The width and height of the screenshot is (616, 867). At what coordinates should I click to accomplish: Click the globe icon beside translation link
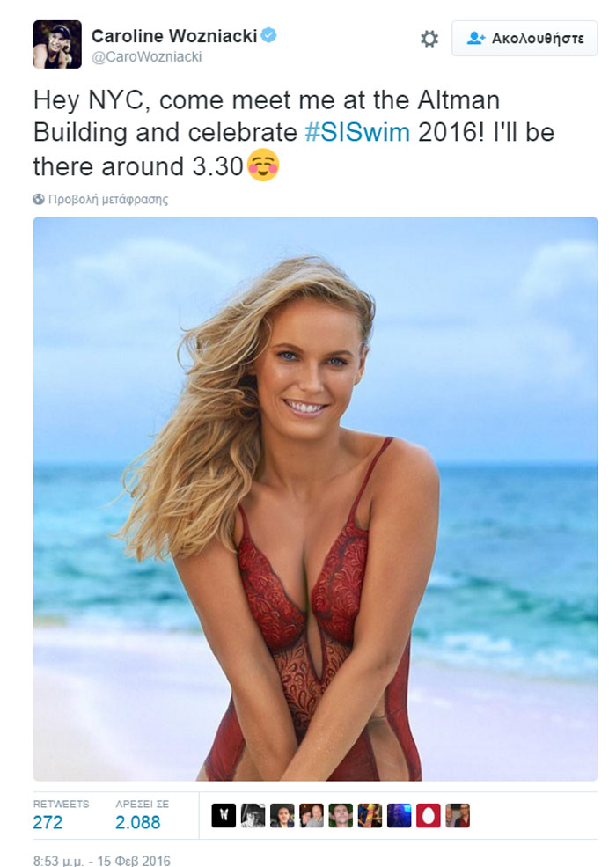[x=39, y=199]
